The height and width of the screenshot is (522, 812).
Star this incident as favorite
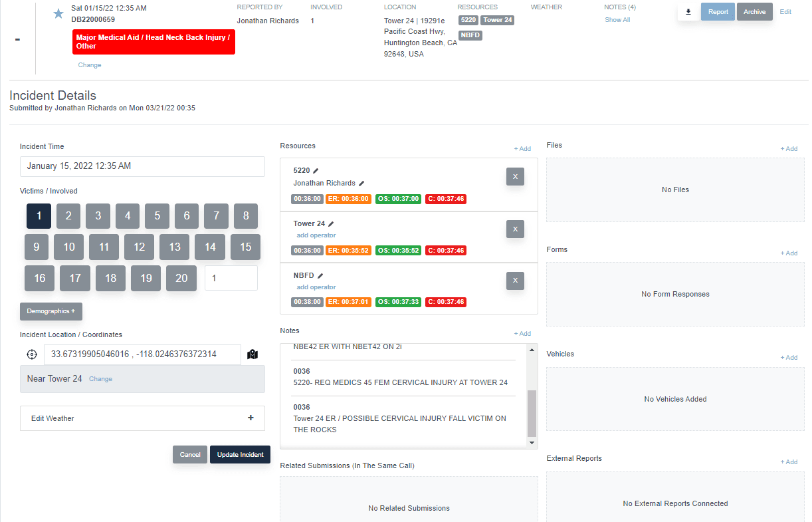pyautogui.click(x=58, y=13)
